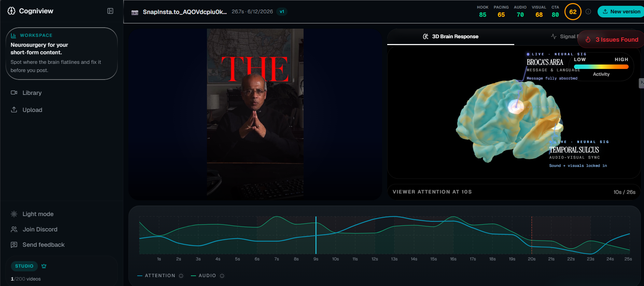Click the flame icon in Issues Found

coord(588,40)
